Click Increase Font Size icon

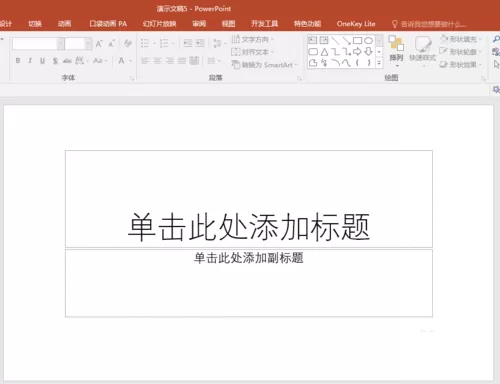99,44
